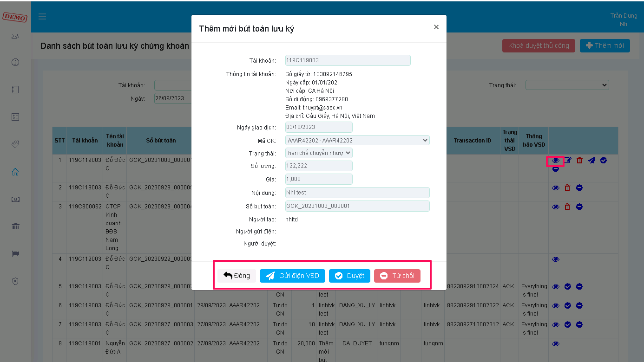Open the Mã CK dropdown AAAR42202

[x=357, y=140]
